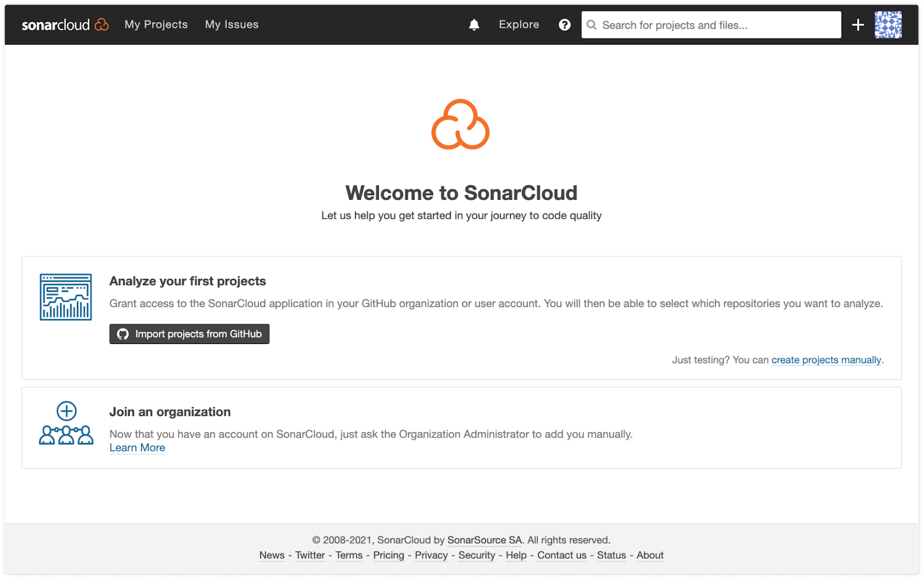Open the Terms page

pos(349,555)
